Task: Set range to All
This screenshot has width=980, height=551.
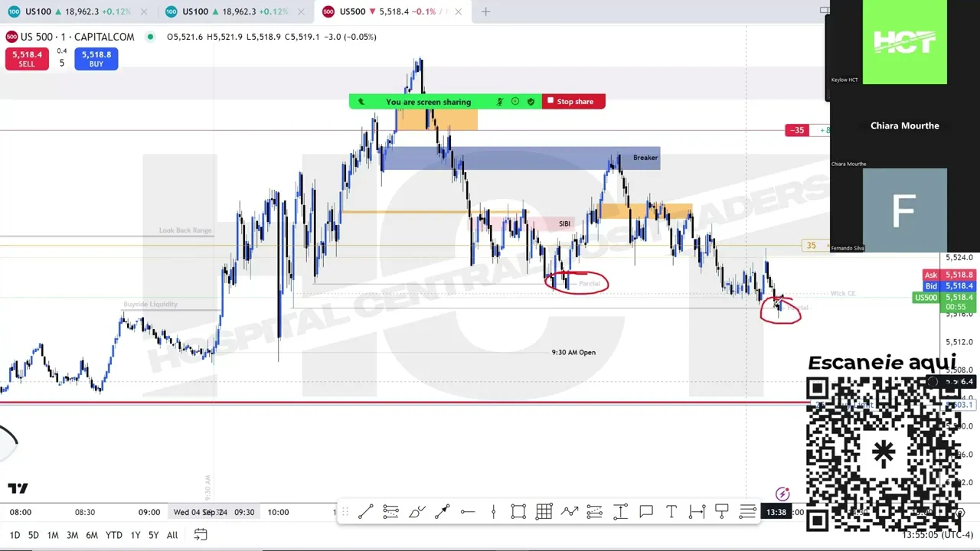Action: 172,535
